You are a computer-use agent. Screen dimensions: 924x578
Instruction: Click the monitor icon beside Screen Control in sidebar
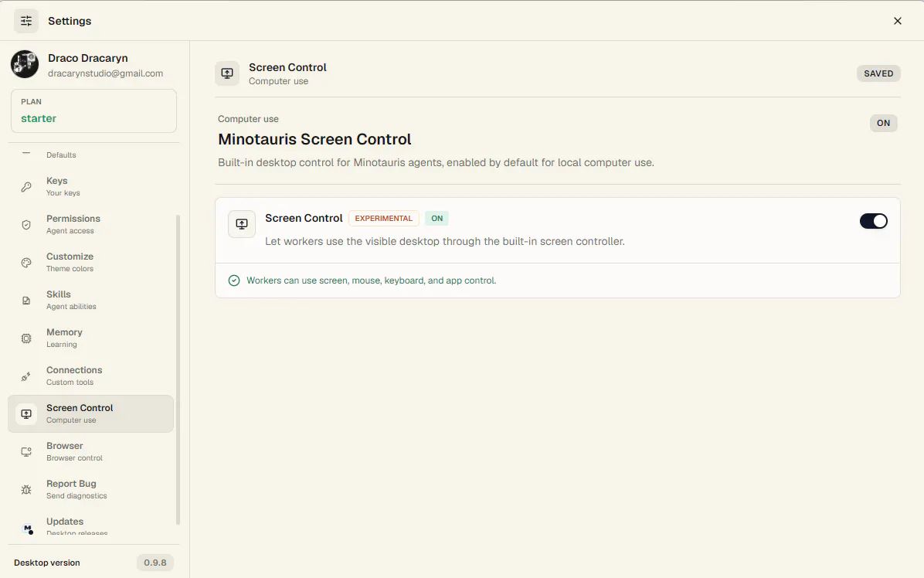coord(26,413)
